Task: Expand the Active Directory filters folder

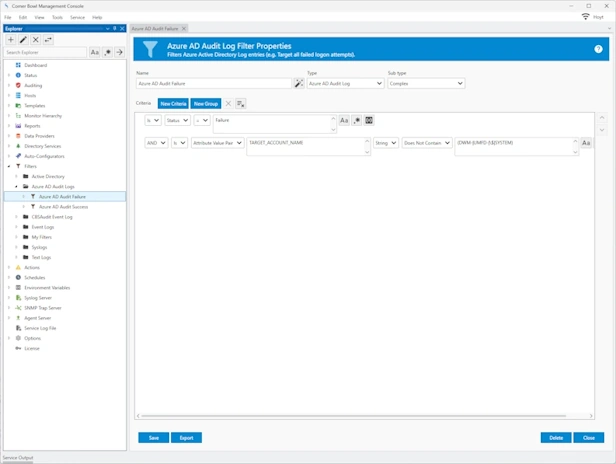Action: coord(16,176)
